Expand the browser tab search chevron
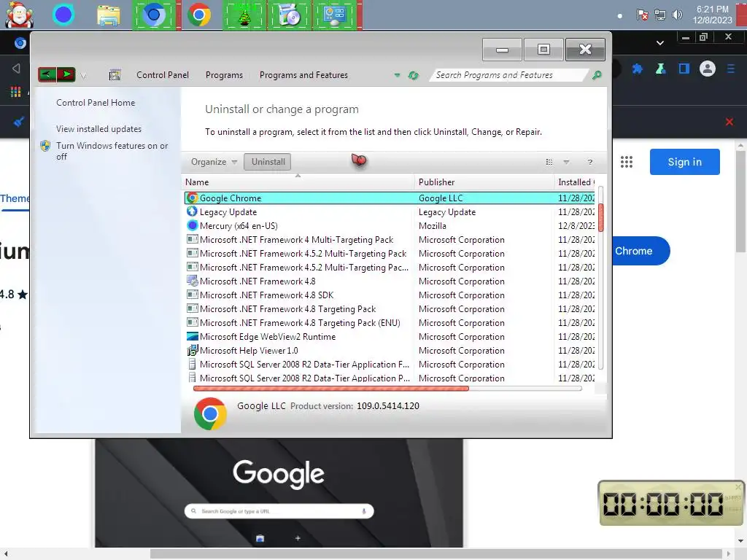The height and width of the screenshot is (560, 747). pyautogui.click(x=659, y=43)
